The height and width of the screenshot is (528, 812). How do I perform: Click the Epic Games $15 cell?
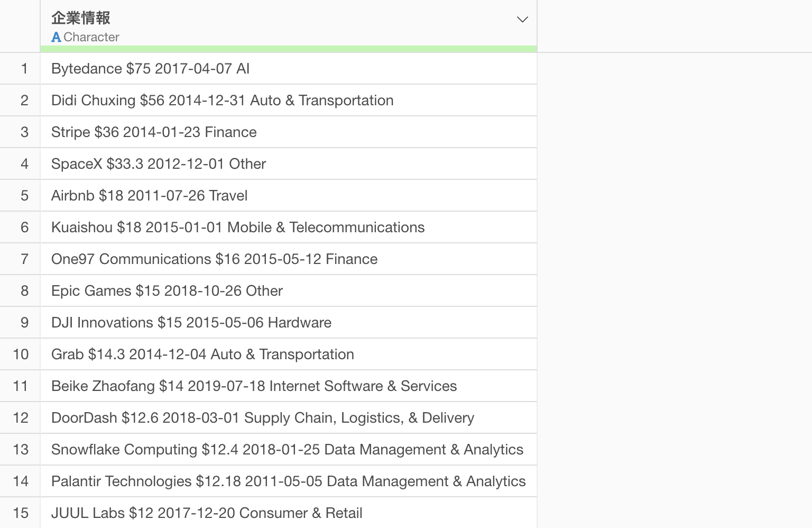167,291
